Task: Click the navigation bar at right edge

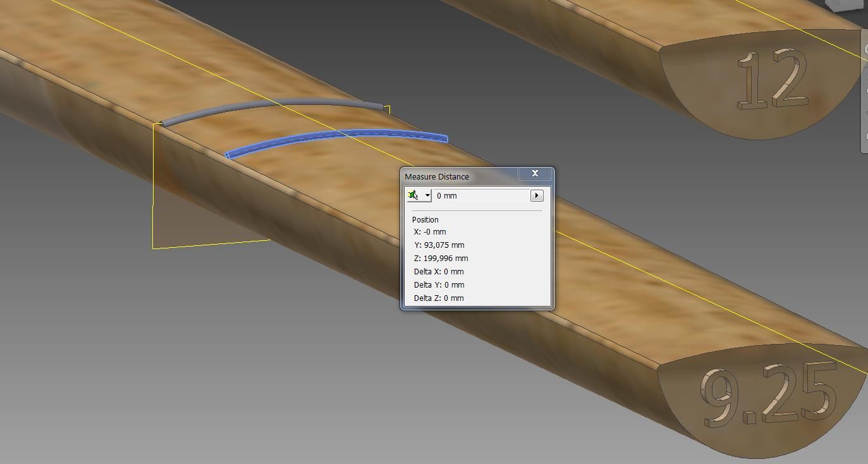Action: pyautogui.click(x=864, y=95)
